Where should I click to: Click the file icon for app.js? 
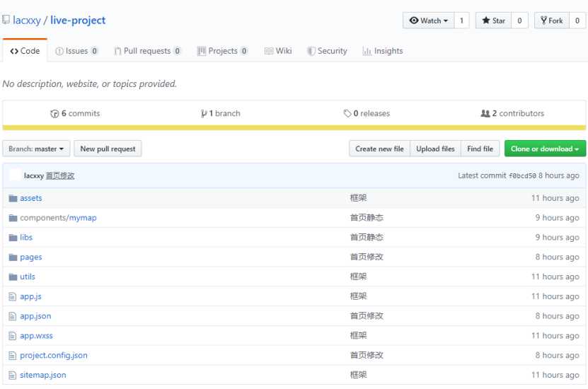click(x=12, y=297)
